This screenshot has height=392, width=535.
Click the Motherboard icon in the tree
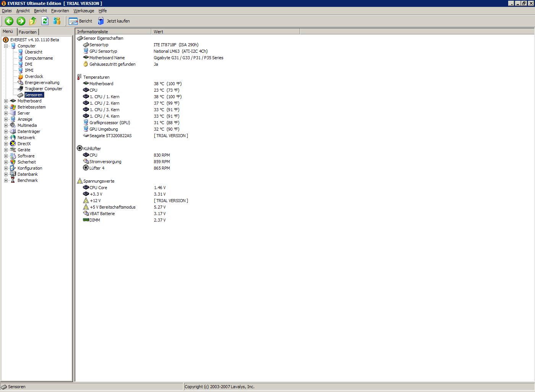click(13, 101)
